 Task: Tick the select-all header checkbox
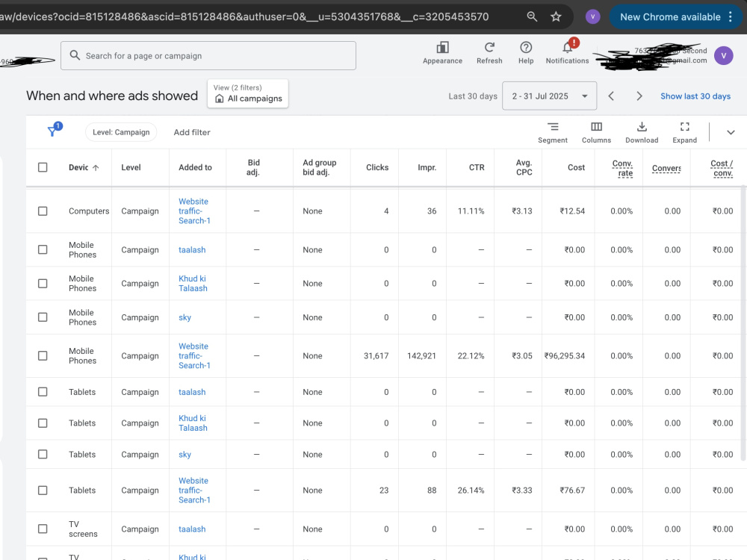tap(43, 167)
